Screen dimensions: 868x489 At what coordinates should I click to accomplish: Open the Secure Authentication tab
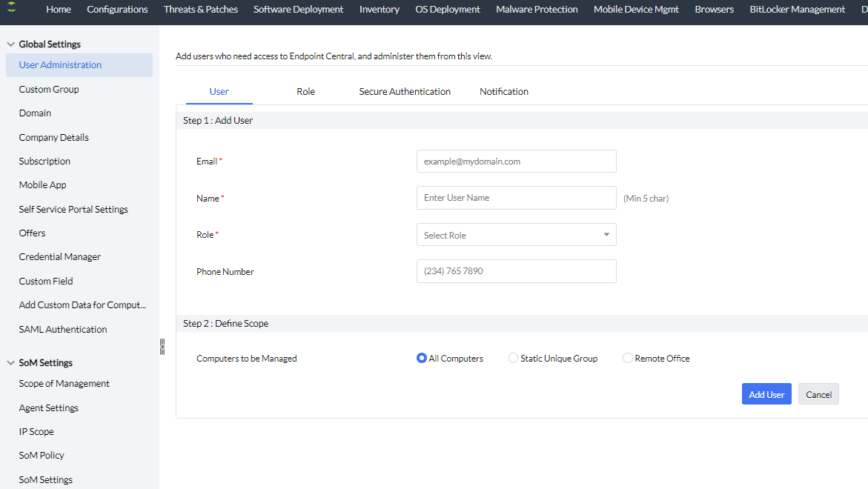(x=405, y=92)
